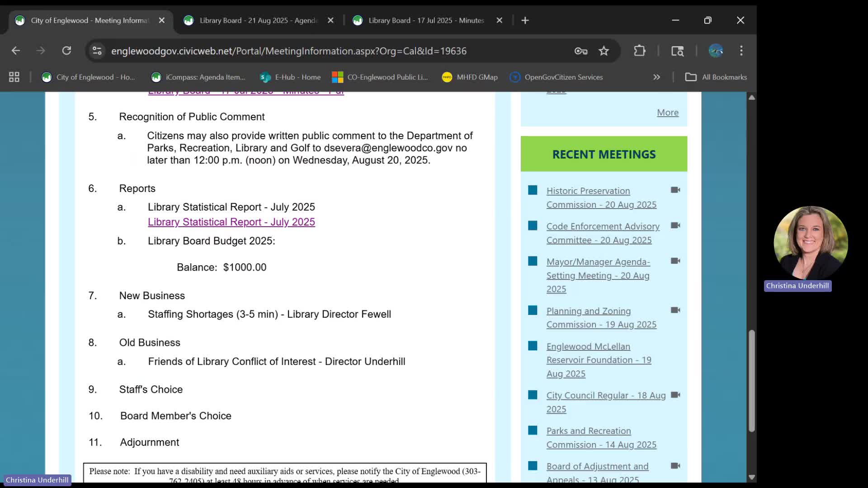Click Christina Underhill's profile photo thumbnail
Viewport: 868px width, 488px height.
pos(811,243)
